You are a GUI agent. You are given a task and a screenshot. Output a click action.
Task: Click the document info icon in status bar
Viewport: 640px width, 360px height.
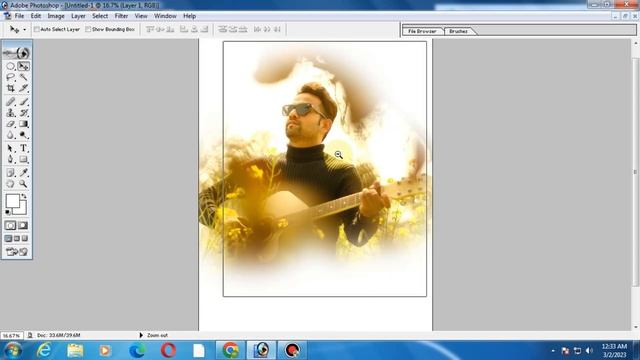(30, 335)
